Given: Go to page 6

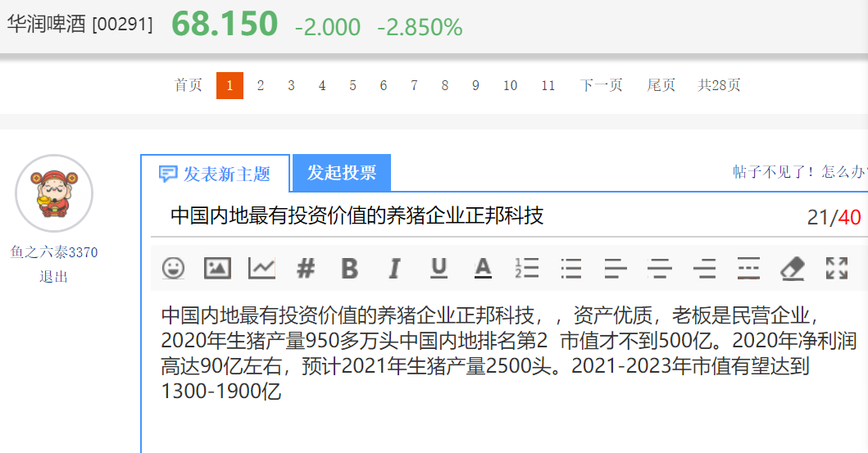Looking at the screenshot, I should point(383,86).
